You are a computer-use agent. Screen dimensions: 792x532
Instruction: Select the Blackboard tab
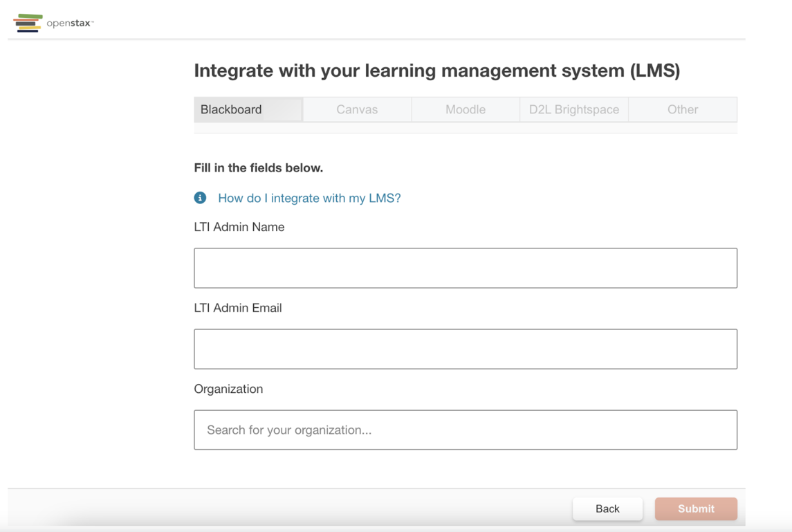click(x=231, y=109)
